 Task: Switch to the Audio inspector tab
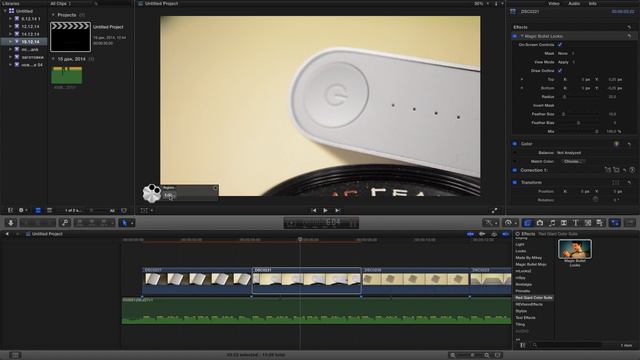pyautogui.click(x=574, y=4)
